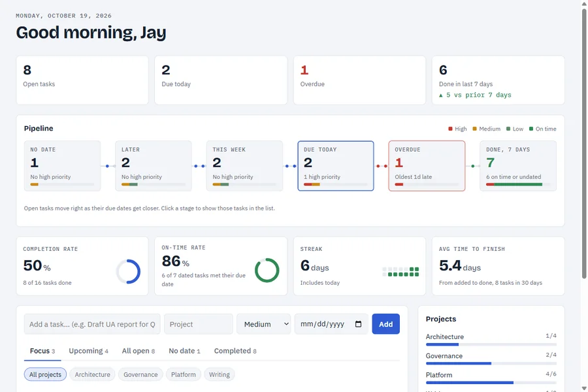Click the mm/dd/yyyy date field
Screen dimensions: 588x392
pos(331,324)
